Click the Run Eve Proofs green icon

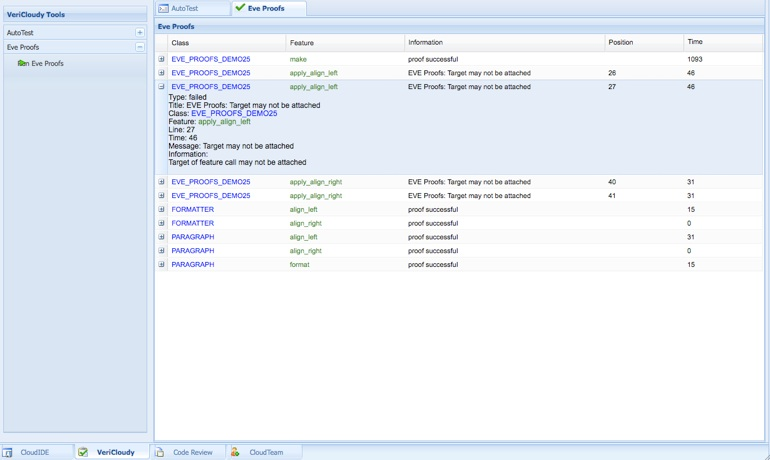point(23,63)
